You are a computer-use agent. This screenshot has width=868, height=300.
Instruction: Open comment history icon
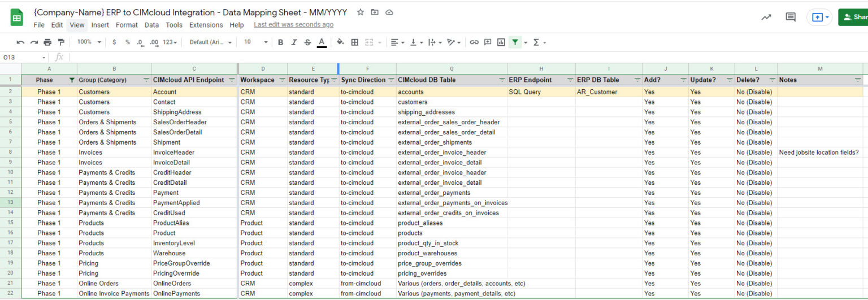point(791,17)
